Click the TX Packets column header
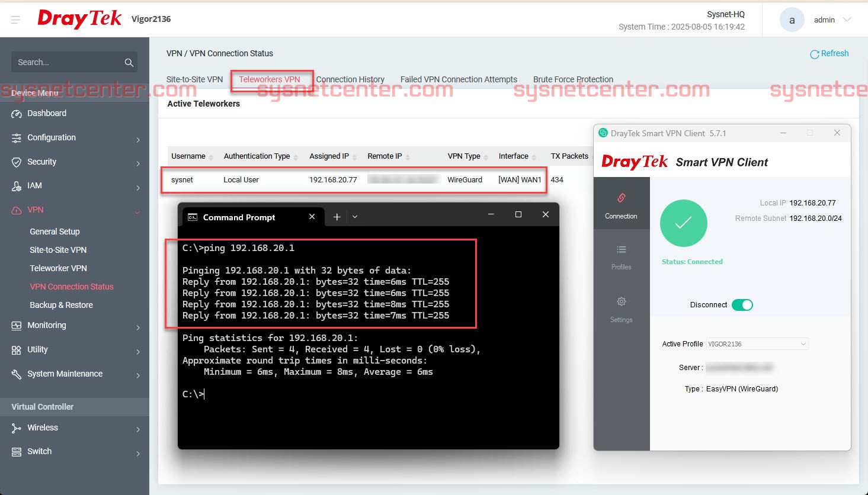 569,156
